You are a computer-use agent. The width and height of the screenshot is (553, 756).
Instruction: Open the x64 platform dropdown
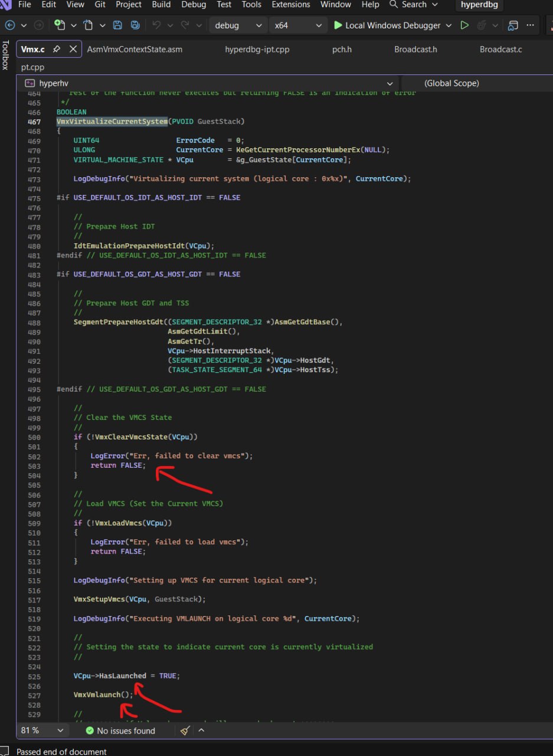297,25
